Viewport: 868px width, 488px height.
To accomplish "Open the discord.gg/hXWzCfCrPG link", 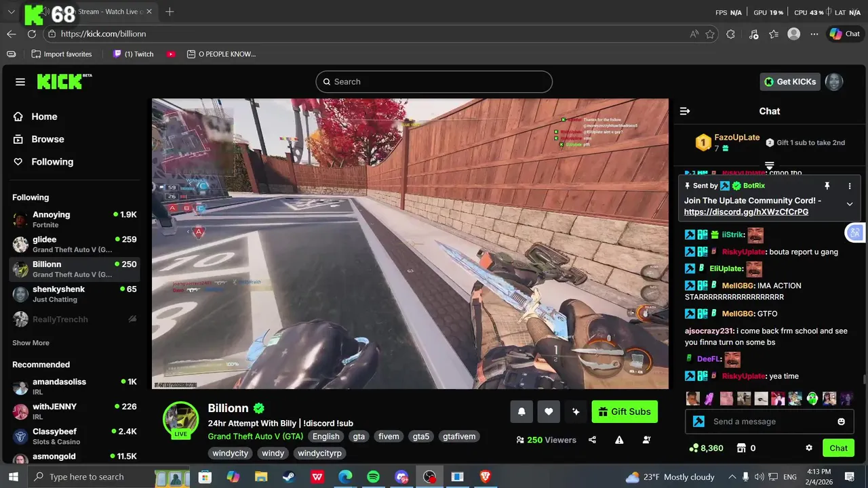I will [746, 212].
